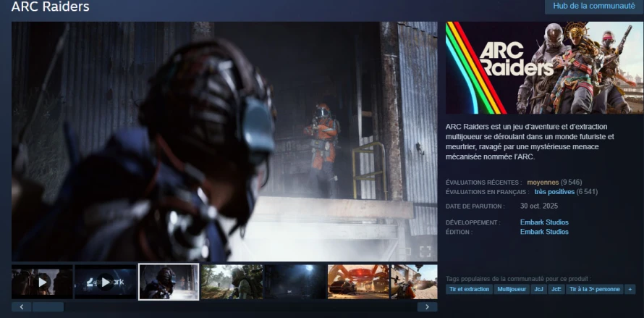644x318 pixels.
Task: Click the right arrow of thumbnail strip
Action: tap(427, 307)
